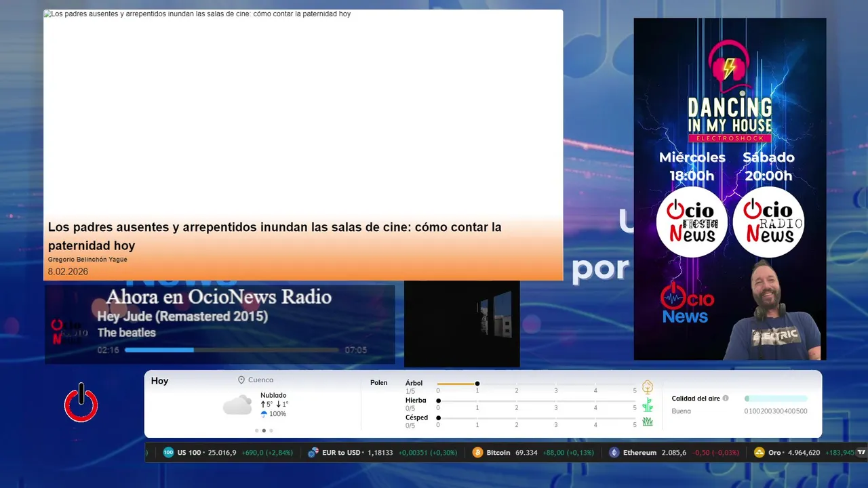Click the gold Oro ticker icon

(x=759, y=452)
